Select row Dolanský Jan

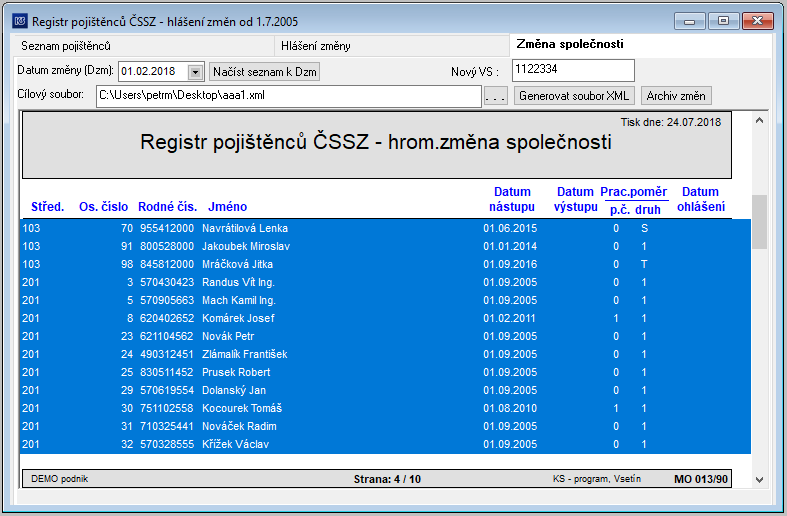385,391
